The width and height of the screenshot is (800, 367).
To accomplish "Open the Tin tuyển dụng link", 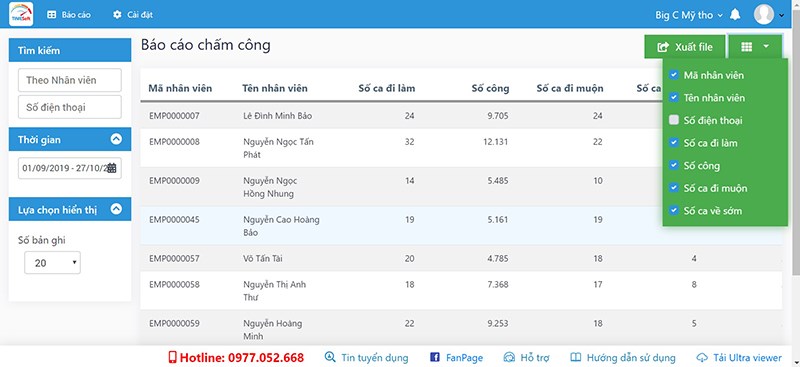I will click(x=366, y=357).
